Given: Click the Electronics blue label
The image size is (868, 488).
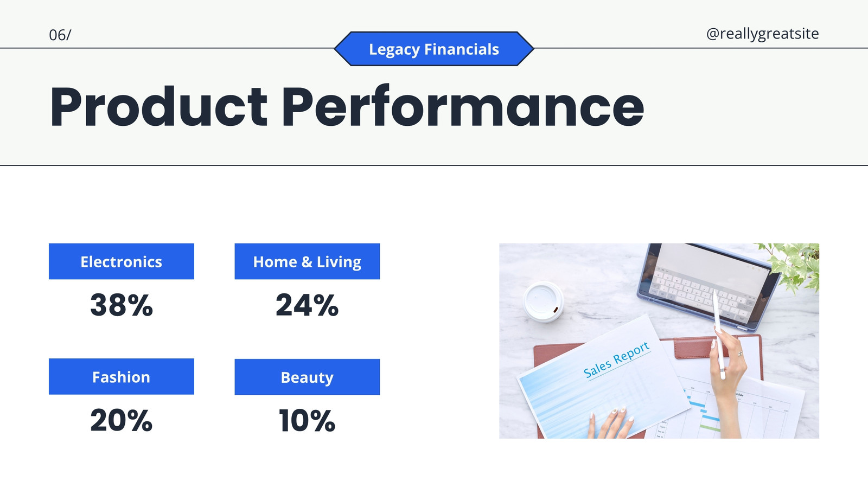Looking at the screenshot, I should click(122, 261).
